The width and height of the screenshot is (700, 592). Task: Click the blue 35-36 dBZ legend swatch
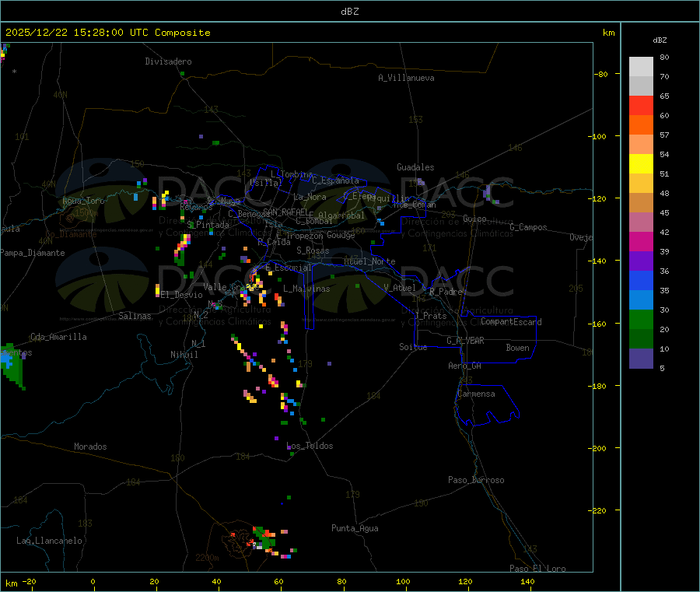[x=641, y=280]
